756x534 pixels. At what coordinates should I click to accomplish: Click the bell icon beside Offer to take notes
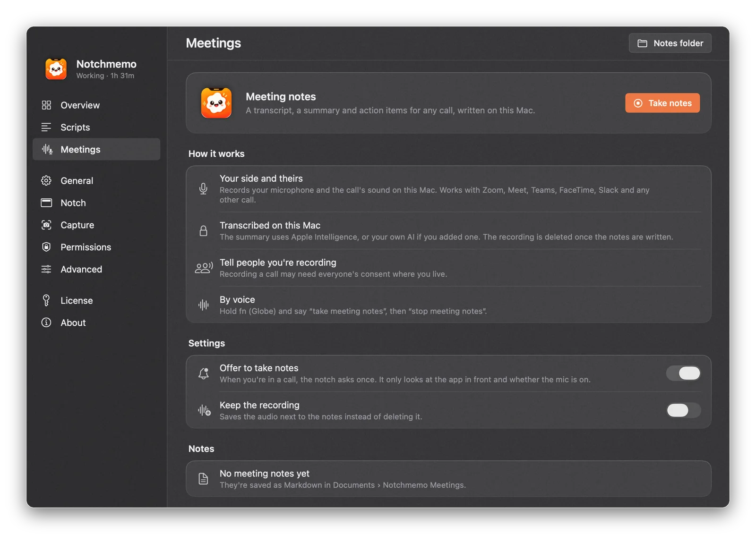(x=204, y=373)
